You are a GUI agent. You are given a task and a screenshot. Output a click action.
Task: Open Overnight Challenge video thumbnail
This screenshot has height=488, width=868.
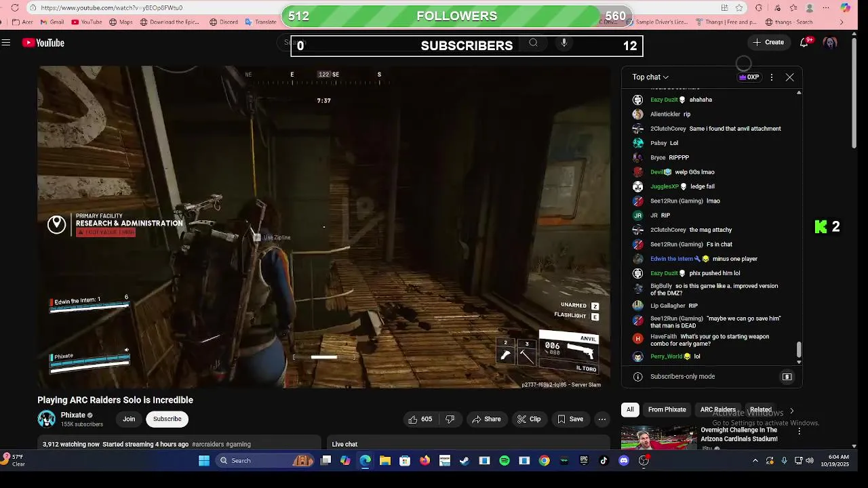point(658,437)
